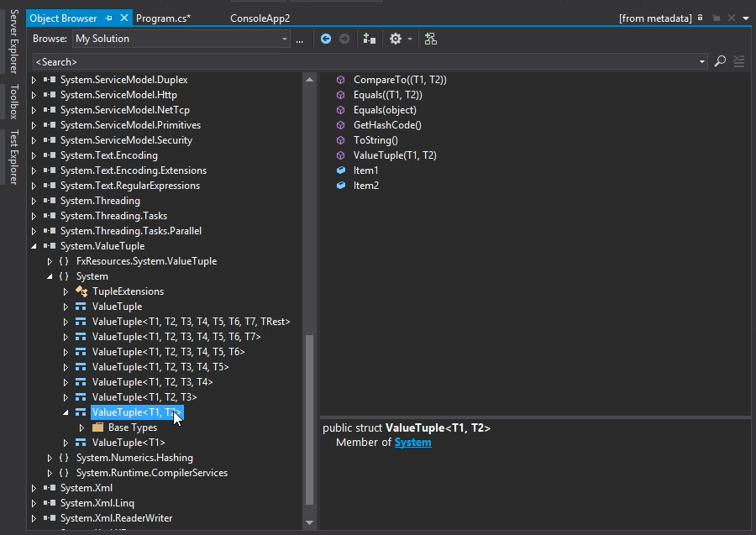
Task: Switch to the Program.cs* tab
Action: [x=163, y=18]
